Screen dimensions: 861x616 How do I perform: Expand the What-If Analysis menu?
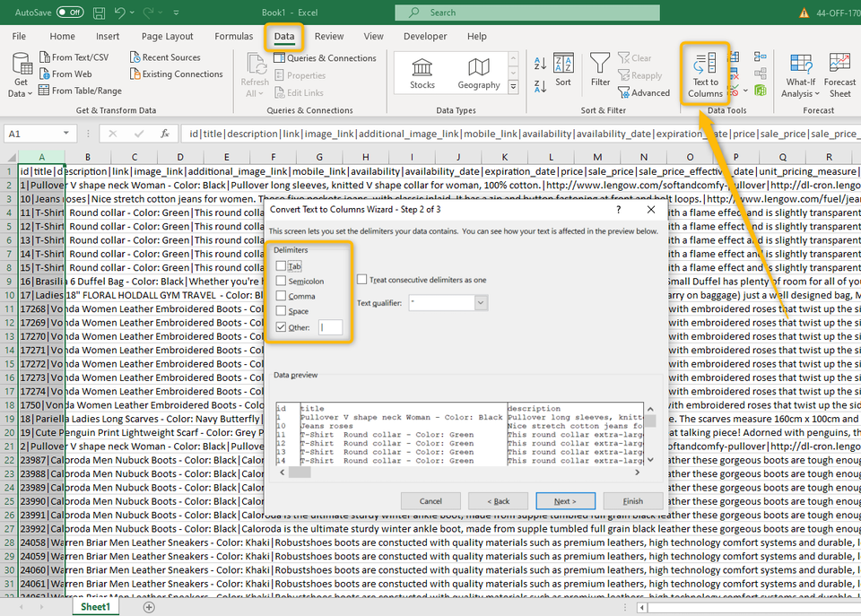(800, 74)
